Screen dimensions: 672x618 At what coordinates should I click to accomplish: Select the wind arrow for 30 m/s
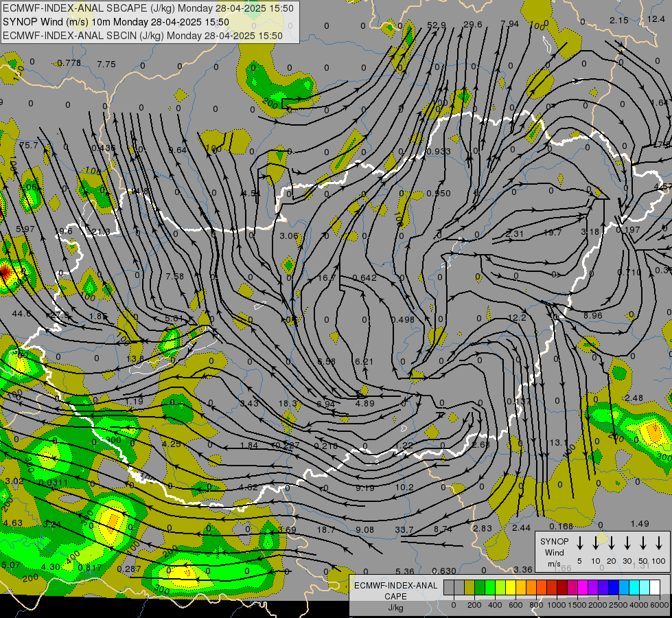coord(627,543)
